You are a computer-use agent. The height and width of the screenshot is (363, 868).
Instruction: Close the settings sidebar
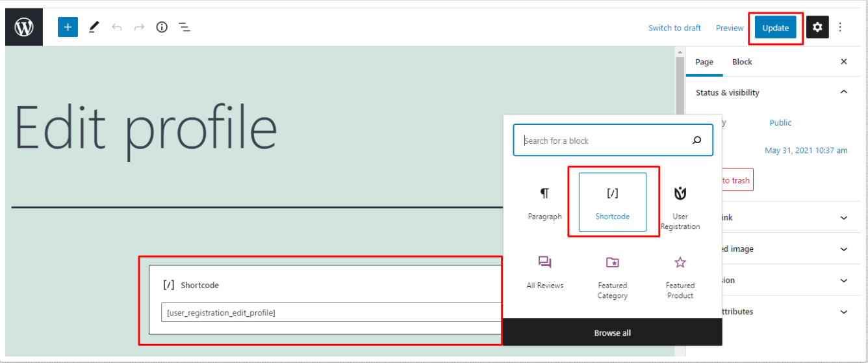click(x=844, y=62)
